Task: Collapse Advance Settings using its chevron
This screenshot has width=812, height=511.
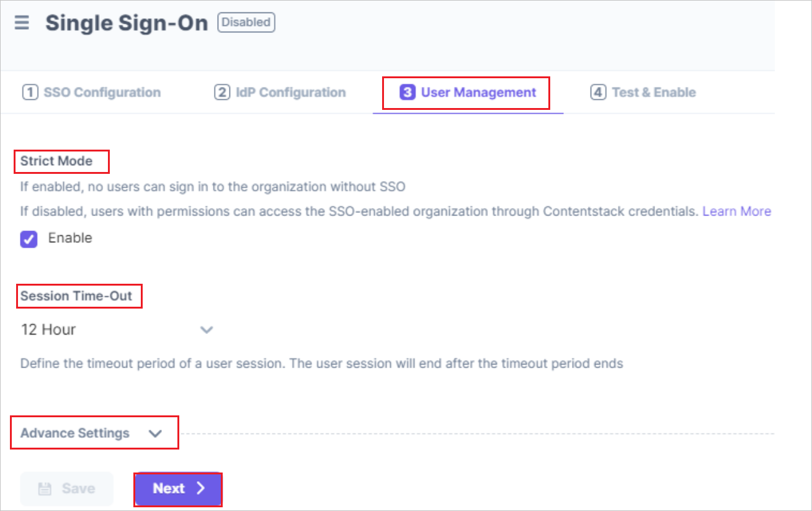Action: (x=156, y=433)
